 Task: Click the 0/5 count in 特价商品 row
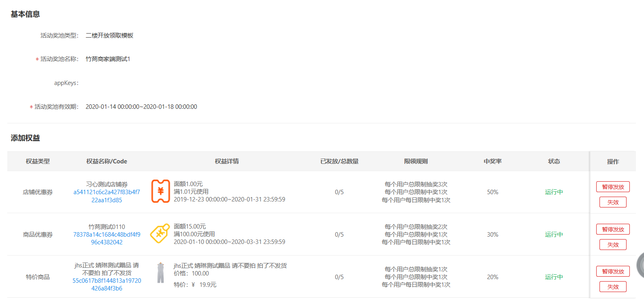[x=339, y=277]
